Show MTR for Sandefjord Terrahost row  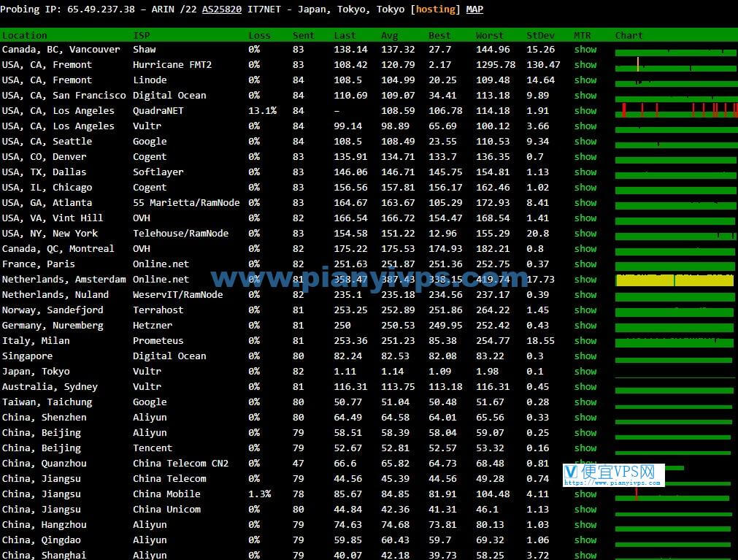click(x=585, y=310)
